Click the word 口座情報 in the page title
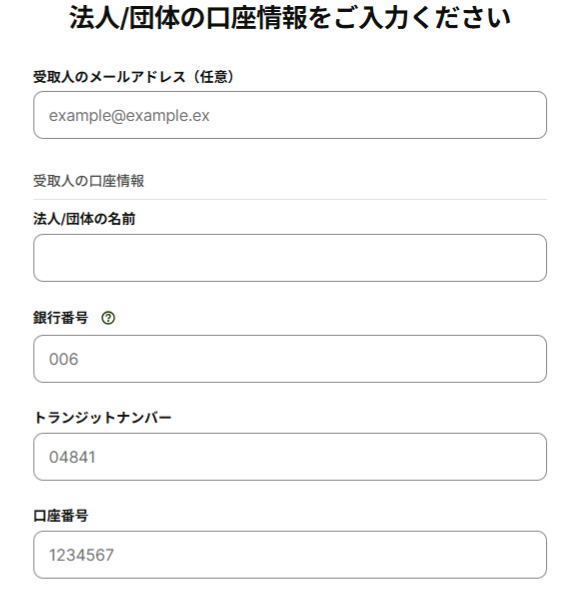 pyautogui.click(x=257, y=18)
